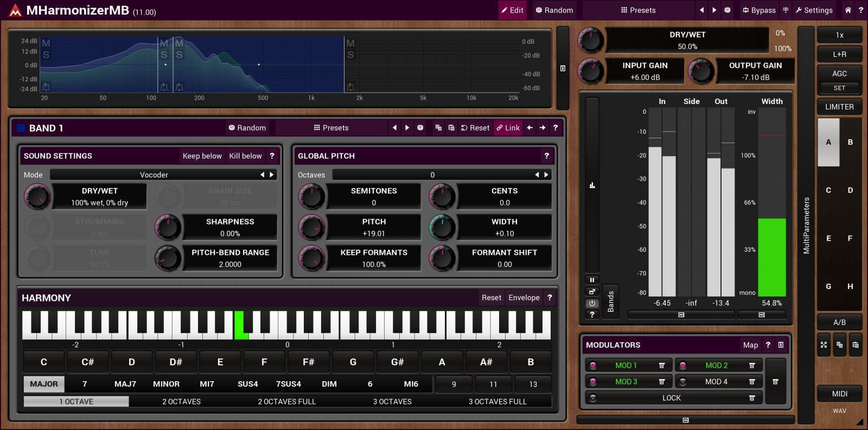Click the random dice next to Presets
The image size is (868, 430).
[x=727, y=10]
